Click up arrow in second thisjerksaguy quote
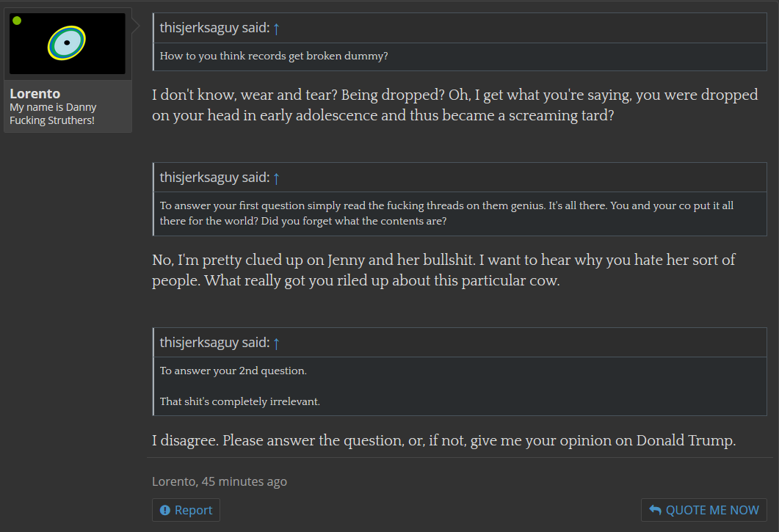The width and height of the screenshot is (779, 532). (x=276, y=178)
